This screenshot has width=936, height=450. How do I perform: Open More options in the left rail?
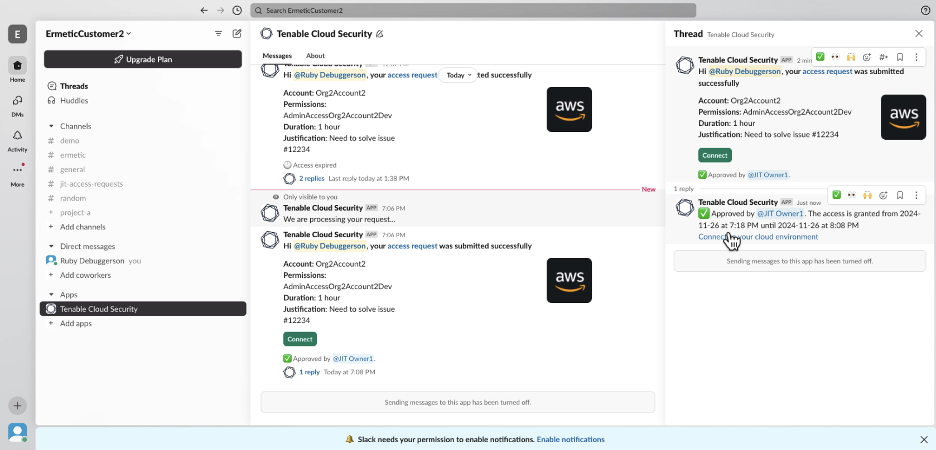point(17,175)
